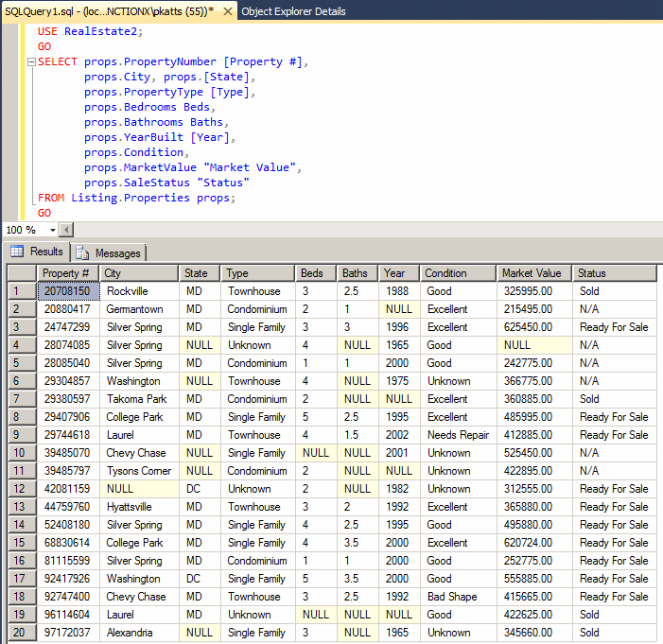Click market value 345660.00
The image size is (663, 644).
pos(534,633)
